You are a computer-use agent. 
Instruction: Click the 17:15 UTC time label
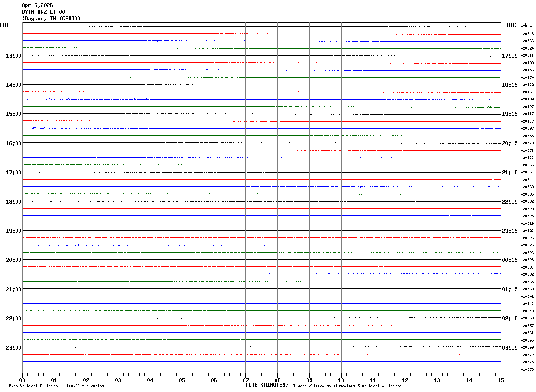coord(509,56)
